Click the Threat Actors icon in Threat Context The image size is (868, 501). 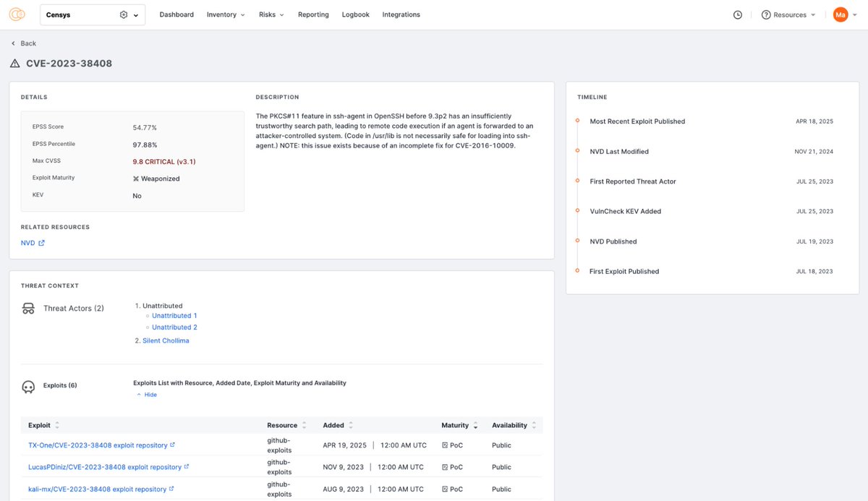[27, 308]
